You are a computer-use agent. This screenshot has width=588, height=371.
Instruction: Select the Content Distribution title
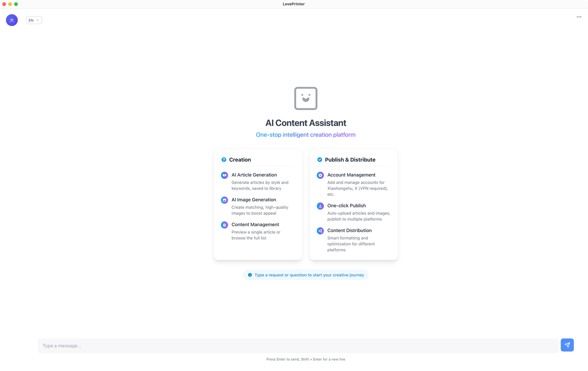(349, 230)
